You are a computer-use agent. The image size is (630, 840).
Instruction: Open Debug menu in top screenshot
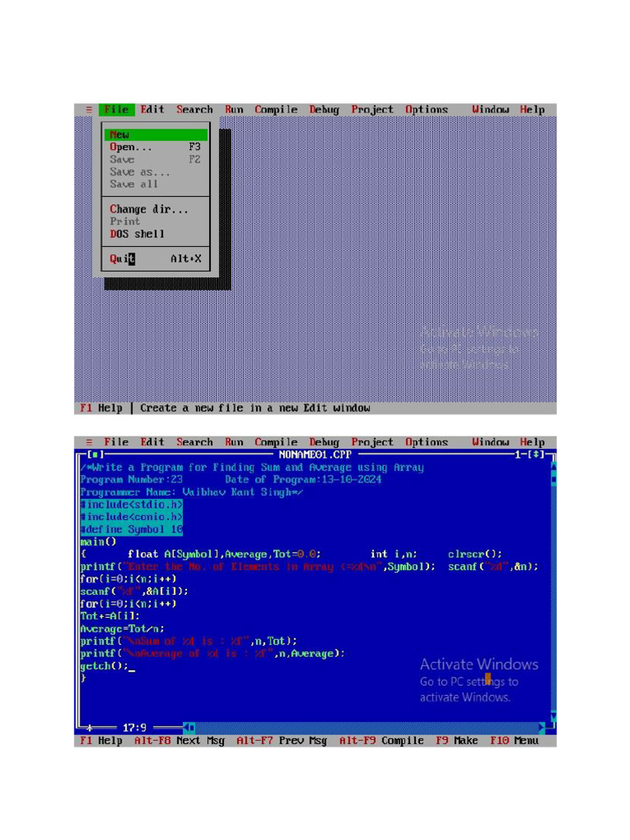pyautogui.click(x=324, y=110)
